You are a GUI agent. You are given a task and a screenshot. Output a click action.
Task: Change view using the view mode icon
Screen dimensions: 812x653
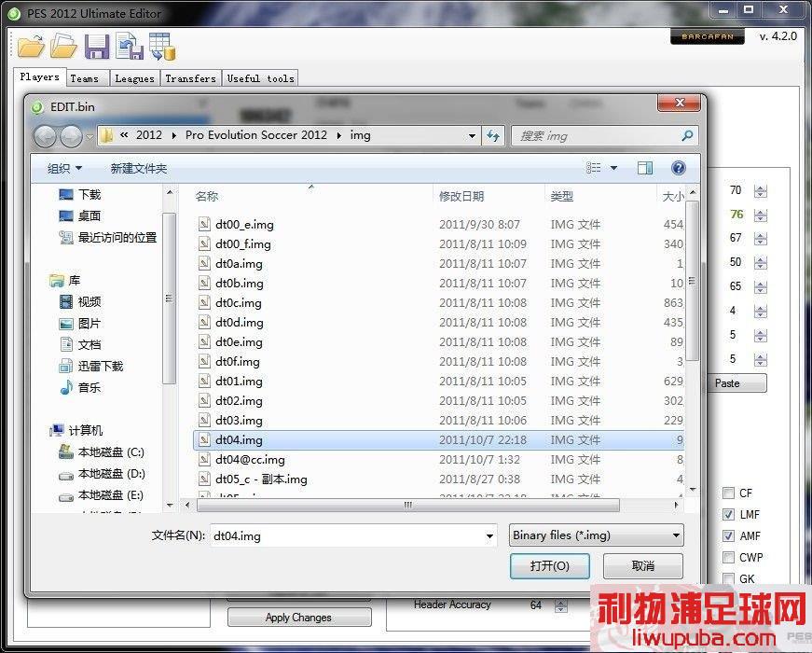[x=594, y=168]
